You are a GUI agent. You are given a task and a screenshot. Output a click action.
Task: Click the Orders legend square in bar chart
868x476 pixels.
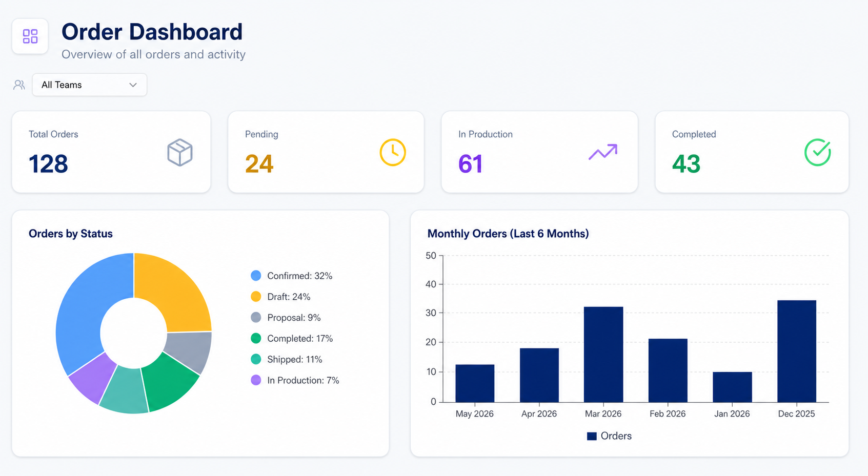(592, 436)
